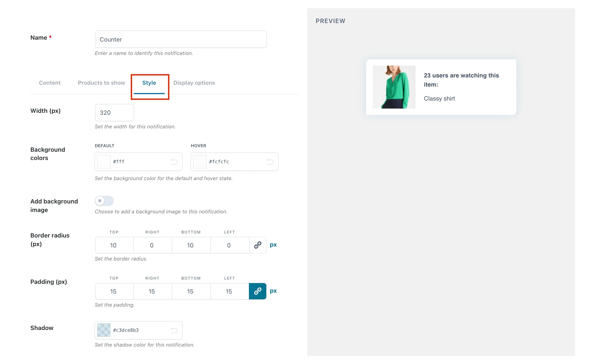The image size is (596, 364).
Task: Click the px unit next to Padding
Action: pos(273,291)
